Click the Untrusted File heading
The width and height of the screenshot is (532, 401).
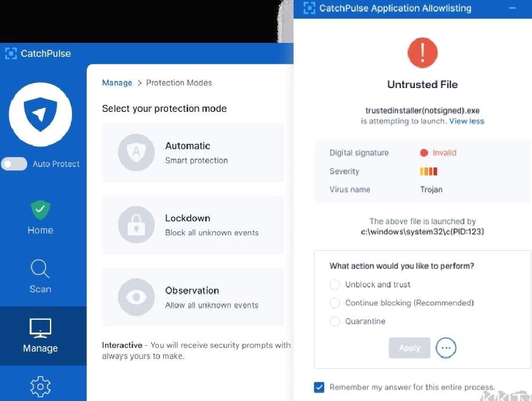click(x=422, y=85)
